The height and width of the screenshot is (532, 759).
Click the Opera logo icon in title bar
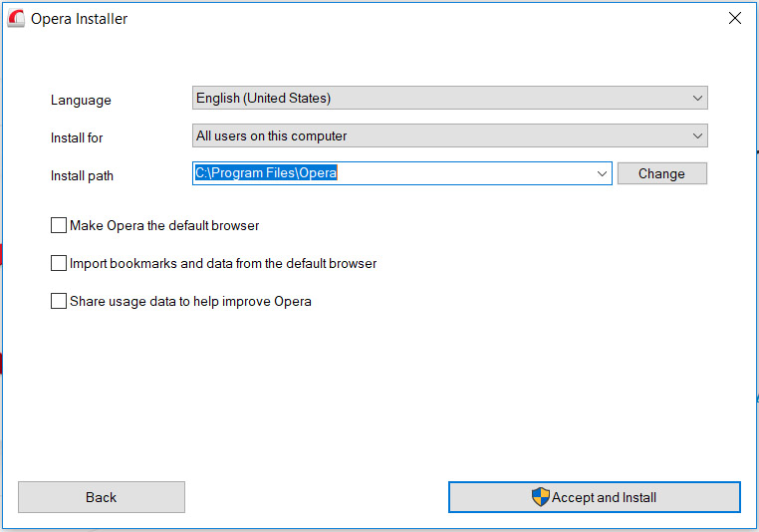(x=16, y=18)
